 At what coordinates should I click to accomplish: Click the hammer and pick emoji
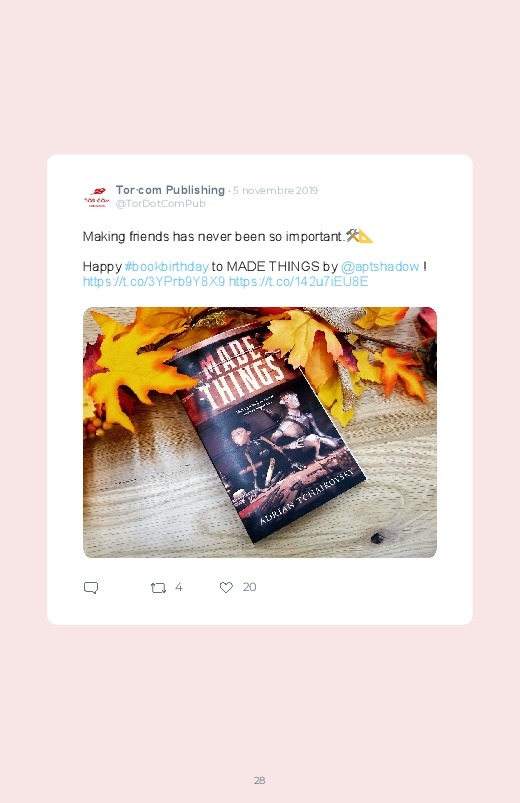(352, 236)
